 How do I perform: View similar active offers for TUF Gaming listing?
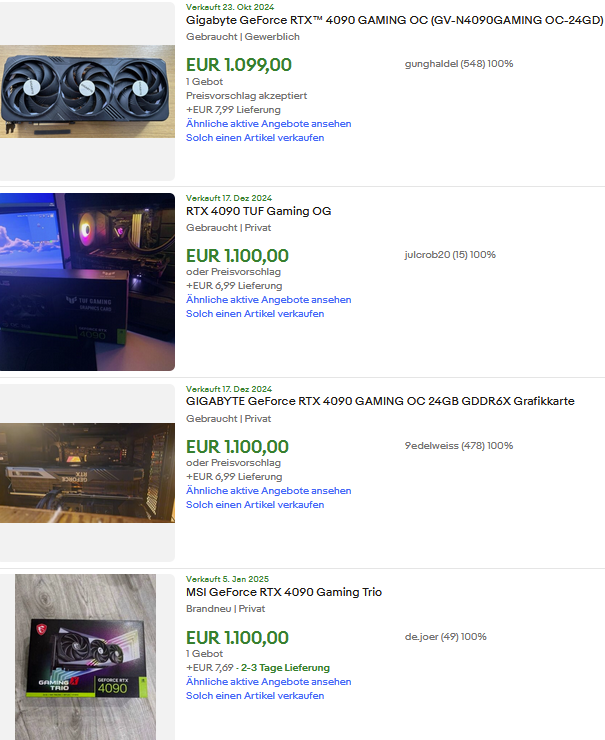(269, 300)
